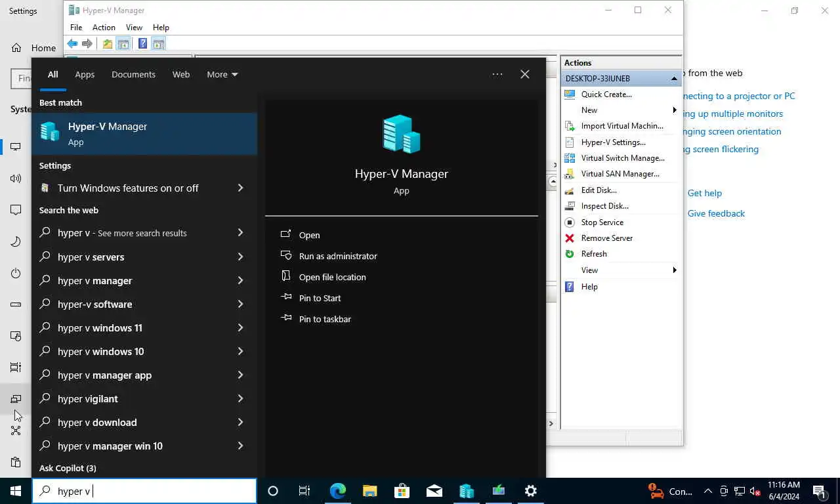The image size is (840, 504).
Task: Click Cortana circle on taskbar
Action: [273, 491]
